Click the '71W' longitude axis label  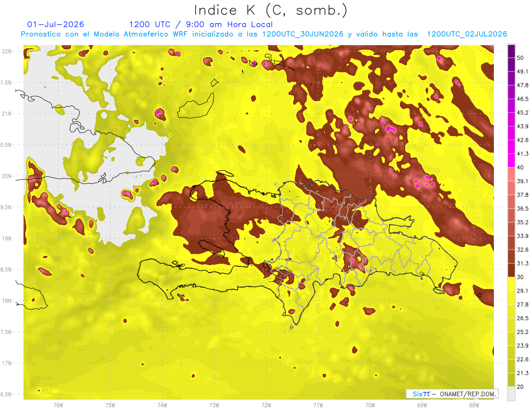(x=318, y=405)
